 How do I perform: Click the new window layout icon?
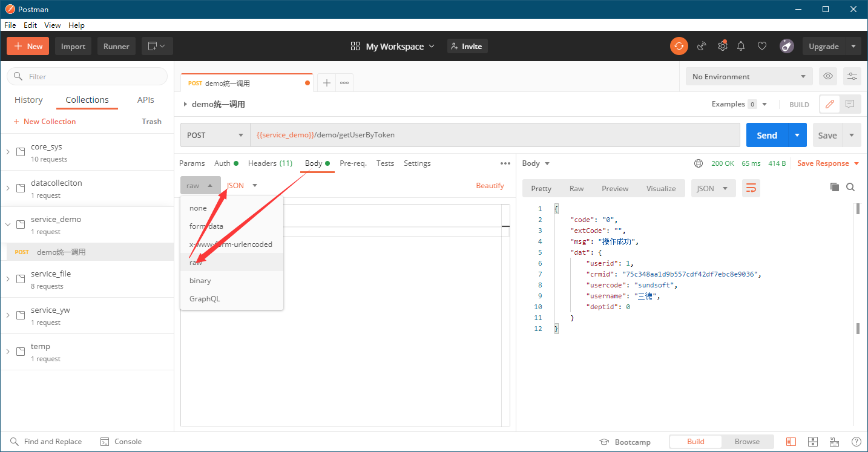[157, 46]
